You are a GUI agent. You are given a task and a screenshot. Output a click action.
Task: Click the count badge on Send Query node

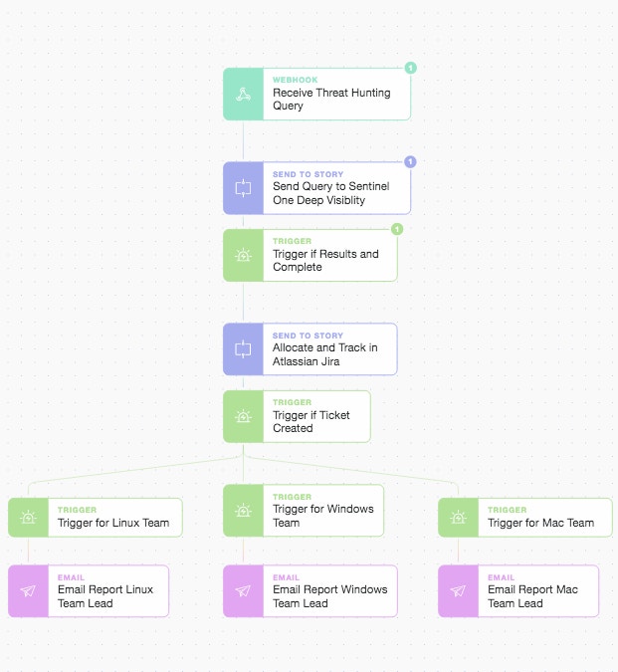click(x=410, y=161)
